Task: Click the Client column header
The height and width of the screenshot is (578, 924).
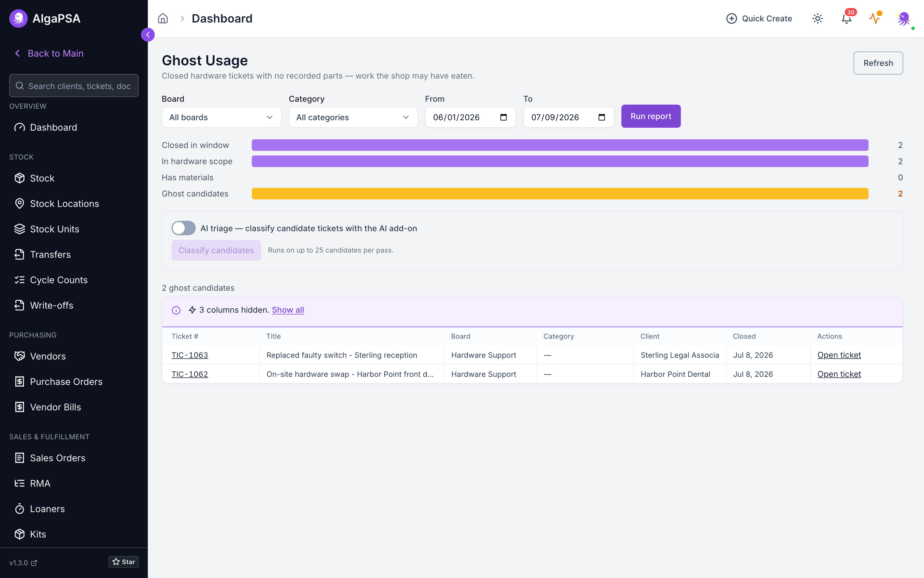Action: tap(650, 336)
